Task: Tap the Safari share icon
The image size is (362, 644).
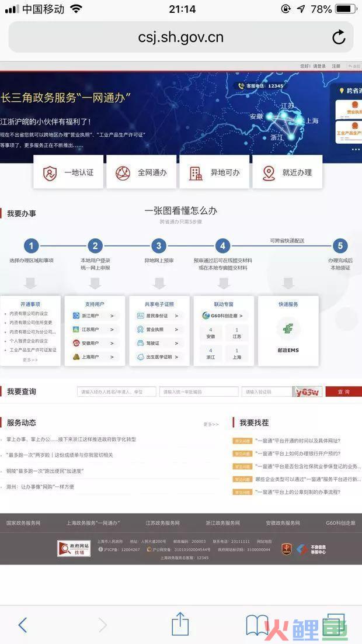Action: [x=180, y=624]
